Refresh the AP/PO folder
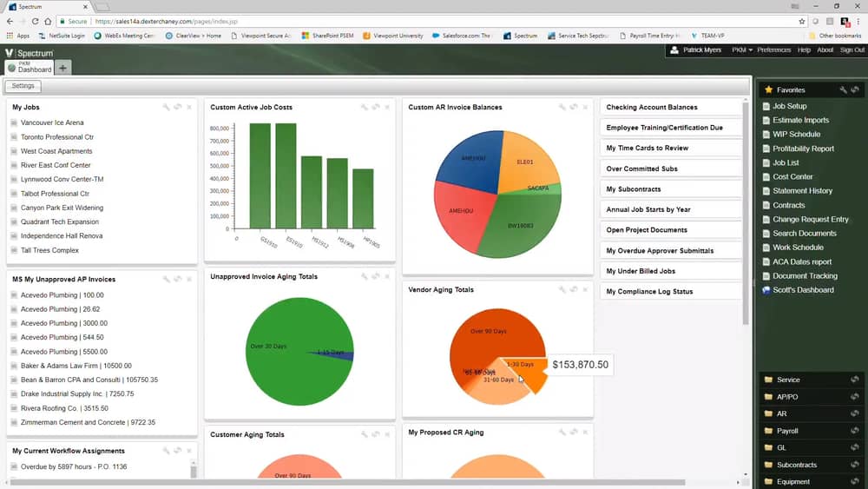 pos(855,397)
